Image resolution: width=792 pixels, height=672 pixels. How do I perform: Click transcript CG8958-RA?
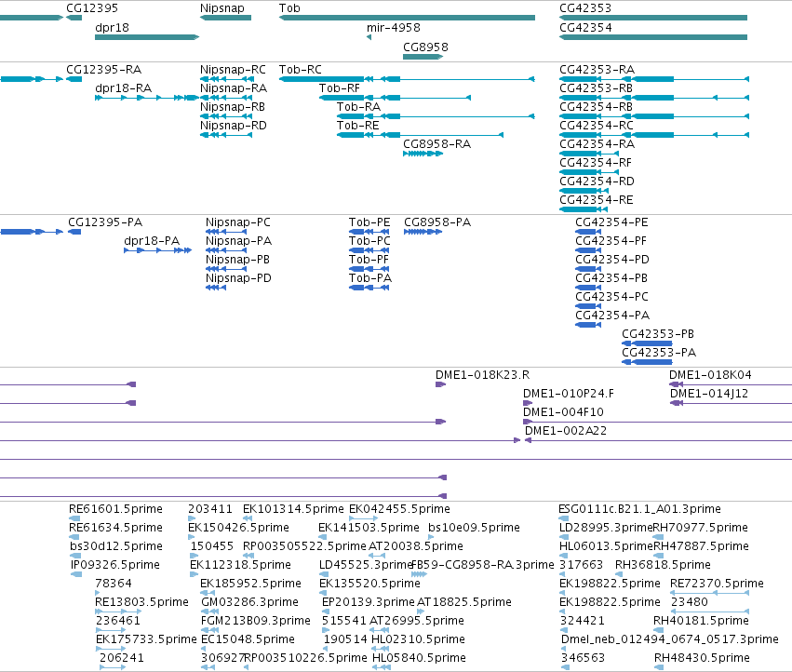click(436, 144)
